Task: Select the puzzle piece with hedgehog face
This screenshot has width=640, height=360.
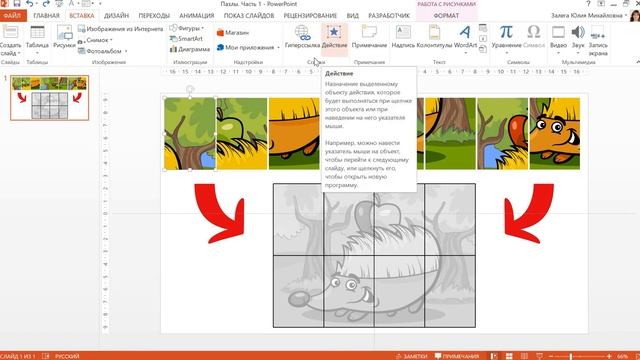Action: point(554,133)
